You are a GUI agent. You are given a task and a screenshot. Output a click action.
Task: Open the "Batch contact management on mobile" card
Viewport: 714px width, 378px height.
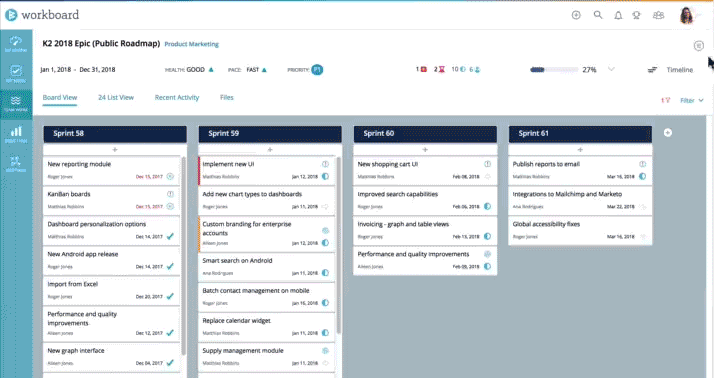(266, 296)
